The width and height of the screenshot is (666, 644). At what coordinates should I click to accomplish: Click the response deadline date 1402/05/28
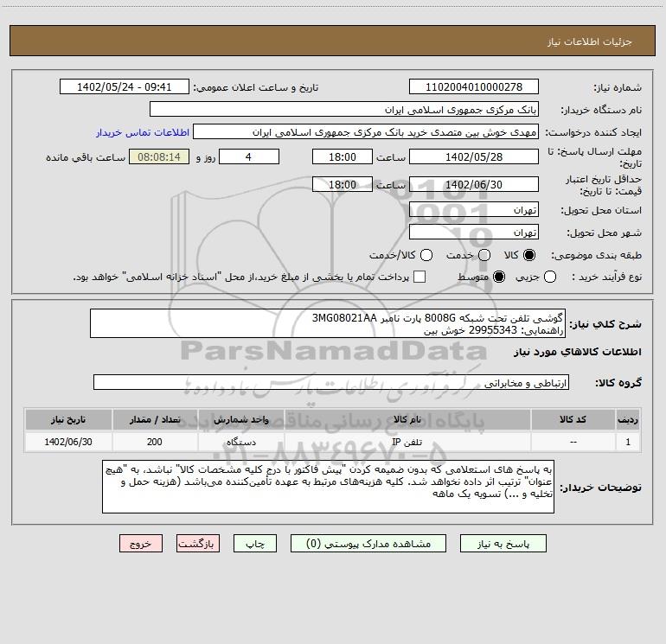coord(474,157)
